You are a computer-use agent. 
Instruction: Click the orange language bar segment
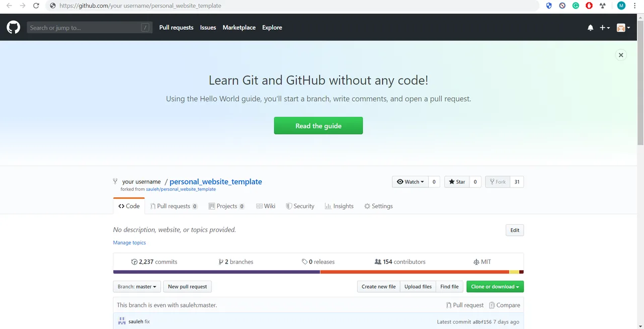click(x=415, y=272)
